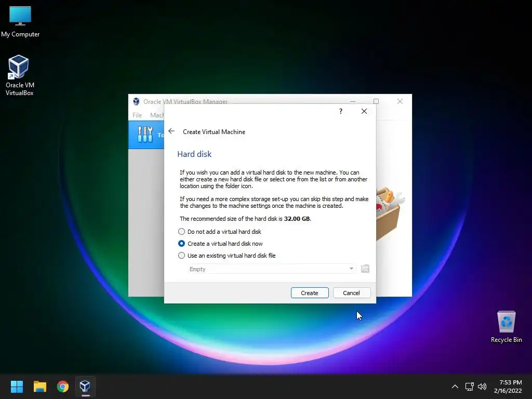
Task: Click the volume speaker tray icon
Action: 482,387
